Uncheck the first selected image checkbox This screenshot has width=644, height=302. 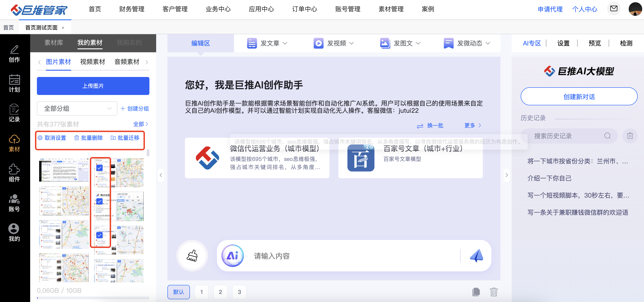tap(99, 168)
